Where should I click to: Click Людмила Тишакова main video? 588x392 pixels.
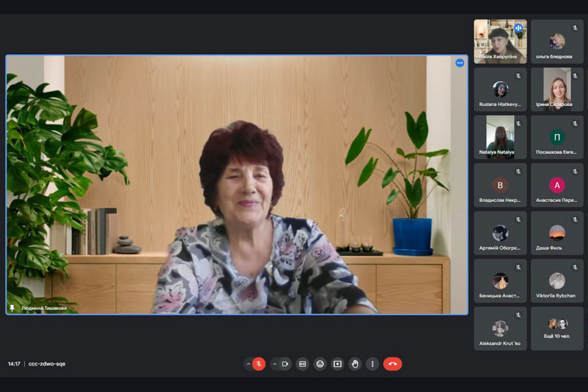[x=237, y=184]
